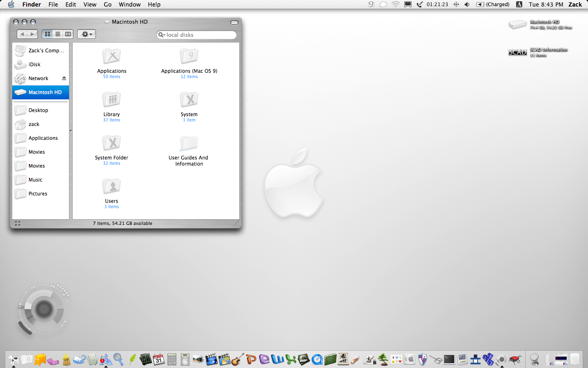Open the iChat status menu bar icon

(383, 4)
